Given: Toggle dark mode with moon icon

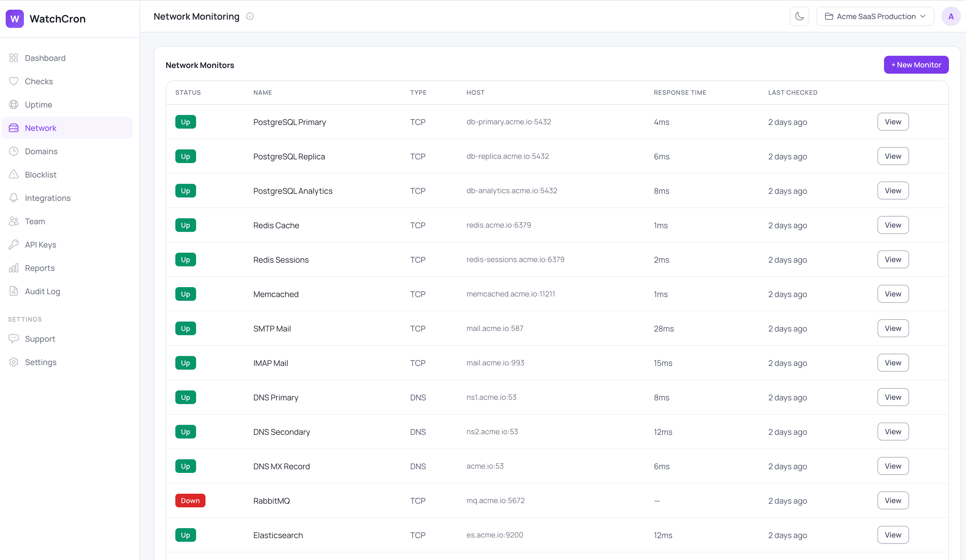Looking at the screenshot, I should coord(799,17).
